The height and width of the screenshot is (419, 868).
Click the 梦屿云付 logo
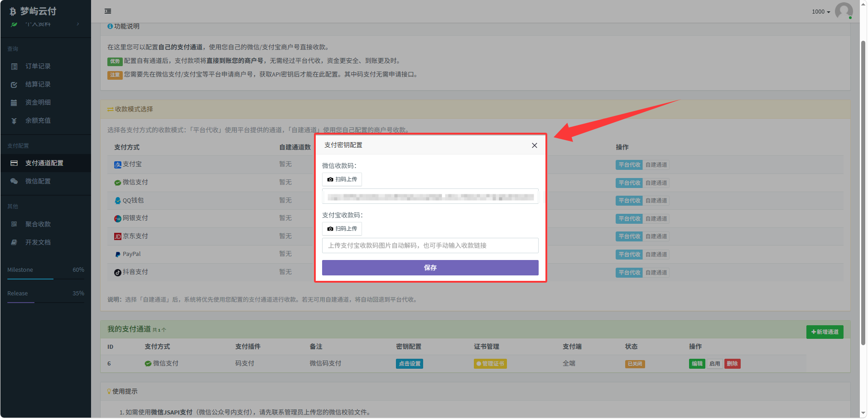click(x=33, y=11)
